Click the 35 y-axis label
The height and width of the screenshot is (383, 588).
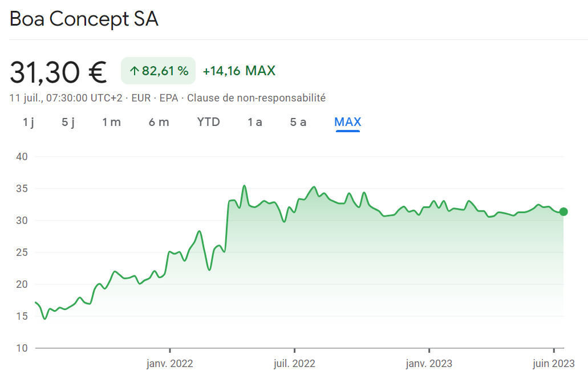click(x=22, y=189)
